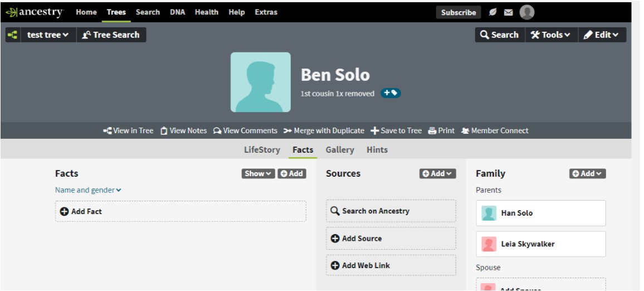Click the add tag icon beside relationship
The height and width of the screenshot is (291, 644).
tap(391, 93)
